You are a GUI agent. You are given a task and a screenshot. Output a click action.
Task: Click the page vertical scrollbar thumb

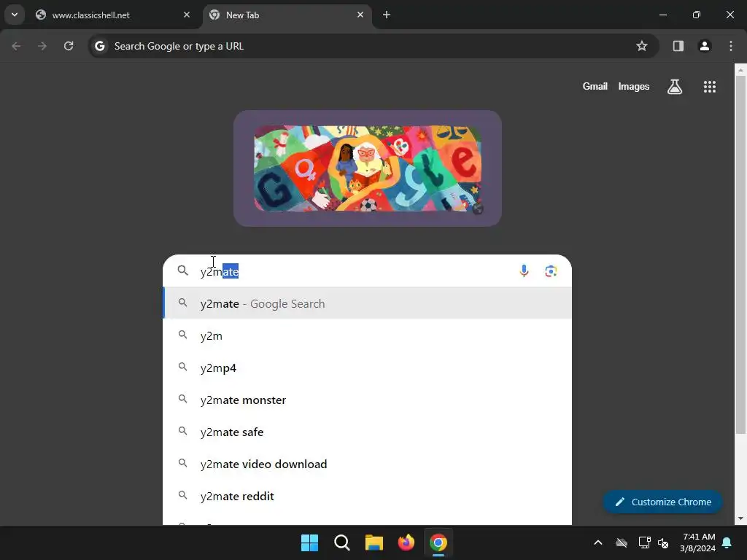[x=740, y=254]
